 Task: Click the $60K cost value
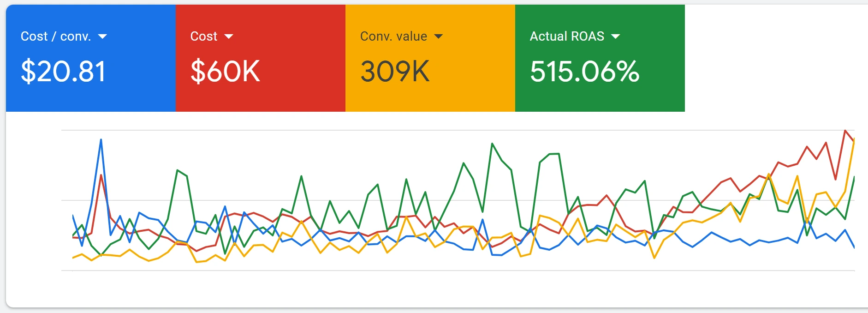click(225, 72)
